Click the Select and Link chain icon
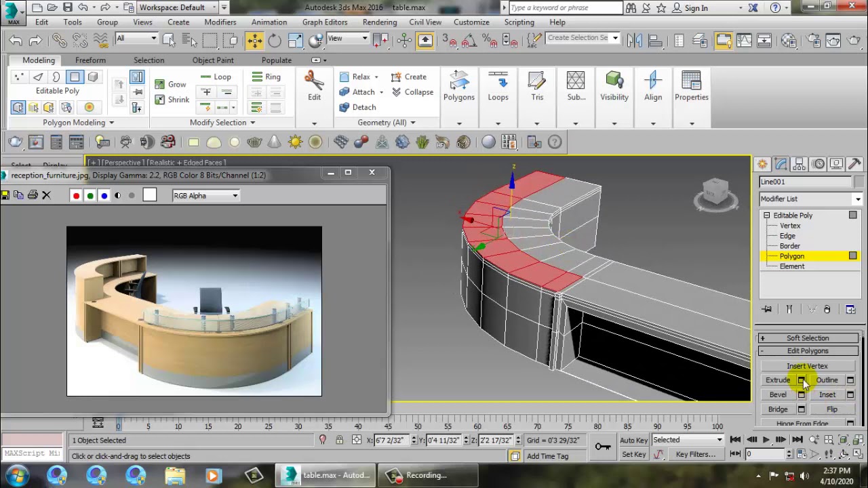 point(59,41)
